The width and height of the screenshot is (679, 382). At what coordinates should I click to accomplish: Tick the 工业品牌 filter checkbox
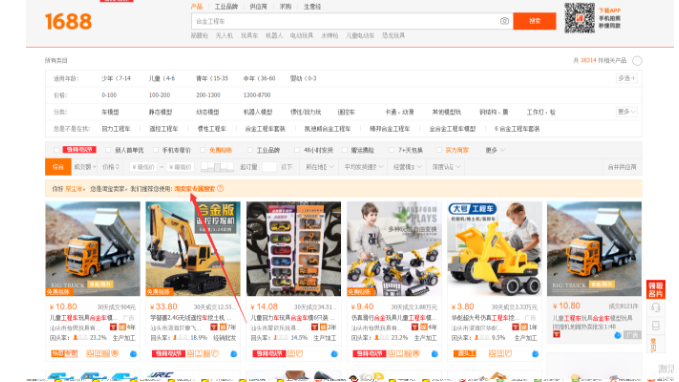[x=250, y=150]
